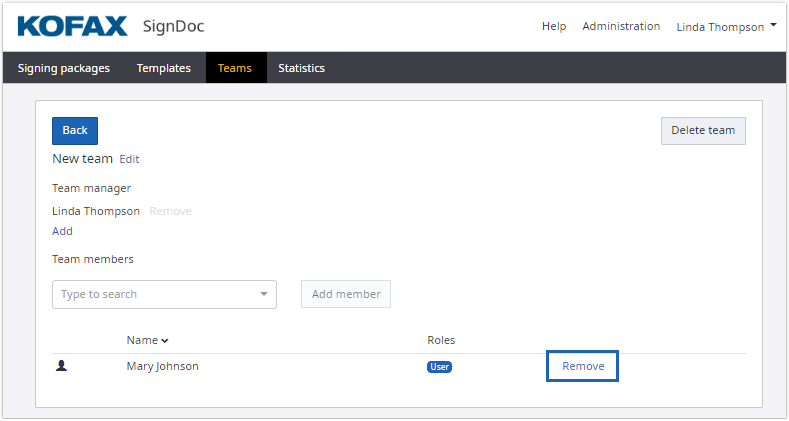This screenshot has height=421, width=789.
Task: Open the Statistics tab
Action: coord(301,68)
